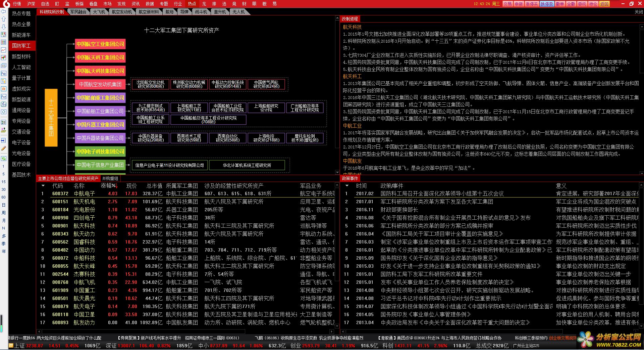Click the back arrow icon in left toolbar
Image resolution: width=644 pixels, height=350 pixels.
4,11
